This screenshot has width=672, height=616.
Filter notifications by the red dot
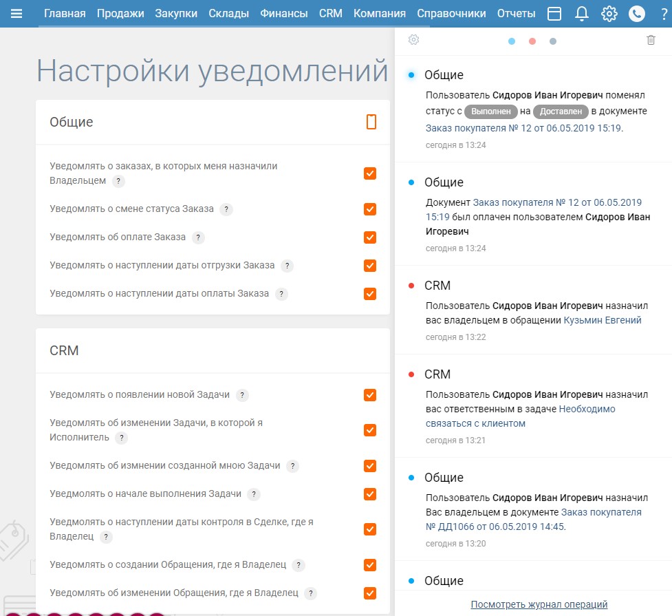click(532, 41)
